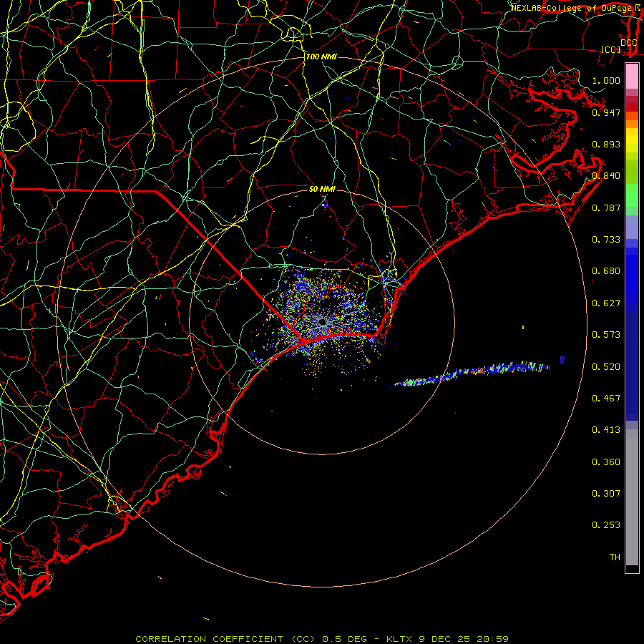Select the 0.307 scale value
This screenshot has width=644, height=644.
coord(606,493)
